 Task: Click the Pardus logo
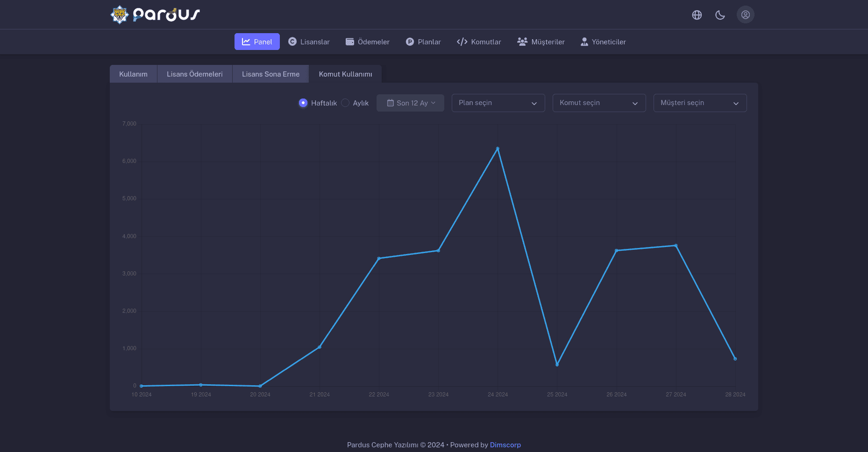(155, 14)
